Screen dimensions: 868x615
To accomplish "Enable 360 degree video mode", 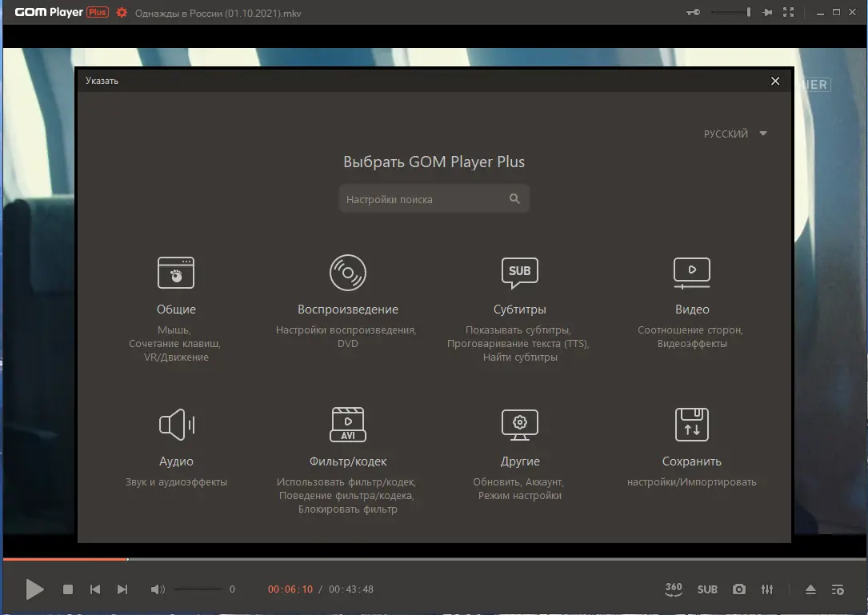I will pos(674,589).
